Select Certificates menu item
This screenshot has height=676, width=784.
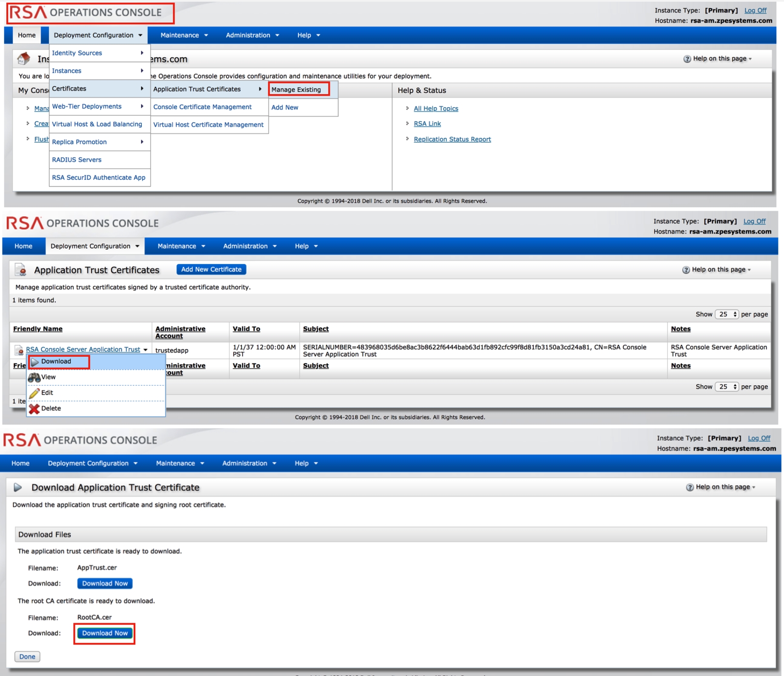100,89
